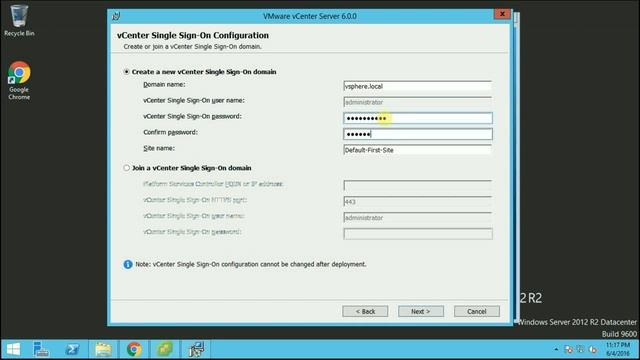Open Server Manager from the taskbar

pyautogui.click(x=41, y=349)
